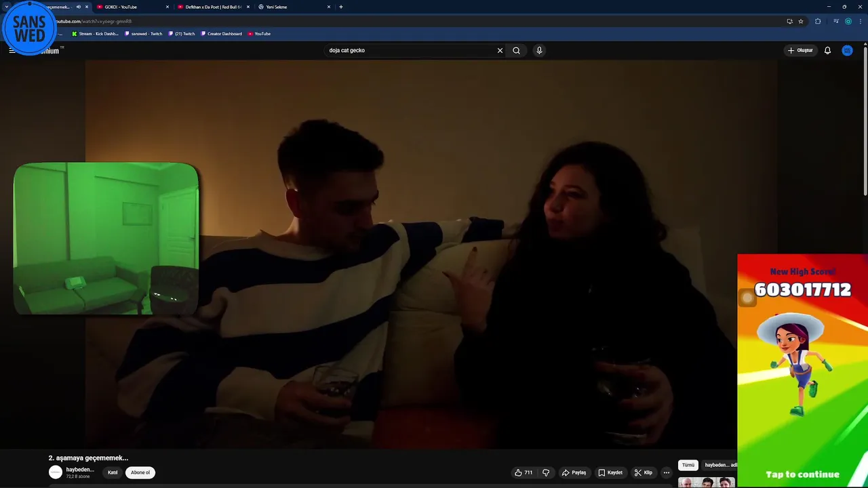Create a clip with Klip button
This screenshot has width=868, height=488.
coord(644,472)
